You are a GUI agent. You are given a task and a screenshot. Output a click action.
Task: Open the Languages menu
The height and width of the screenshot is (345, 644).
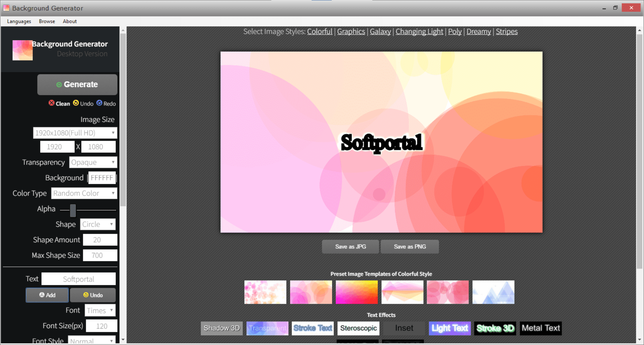click(x=19, y=21)
